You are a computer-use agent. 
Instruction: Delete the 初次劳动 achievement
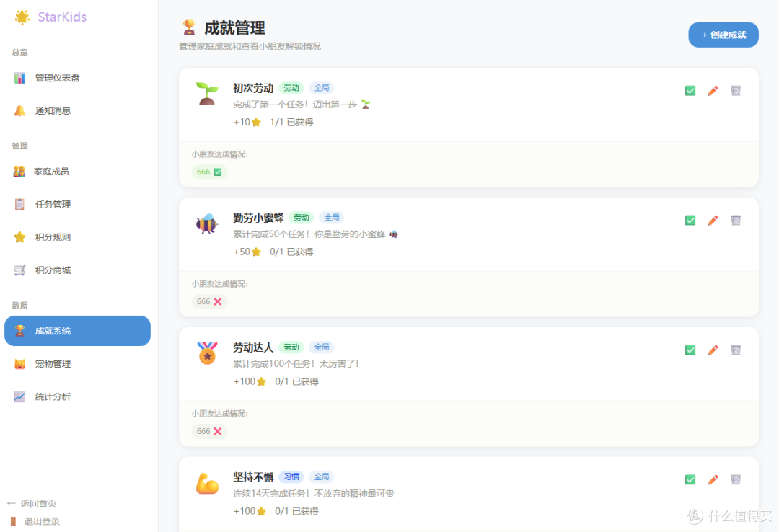pos(736,90)
